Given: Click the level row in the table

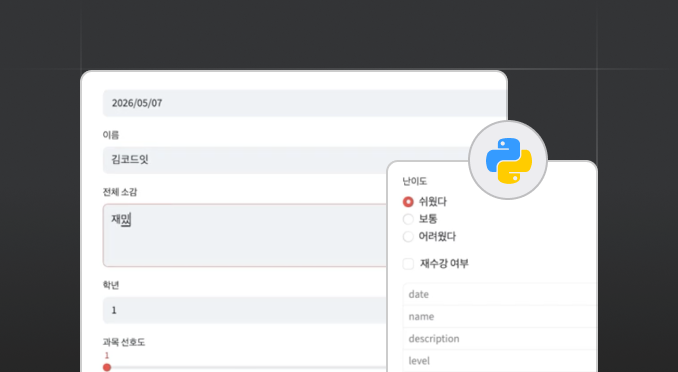Looking at the screenshot, I should (x=499, y=361).
